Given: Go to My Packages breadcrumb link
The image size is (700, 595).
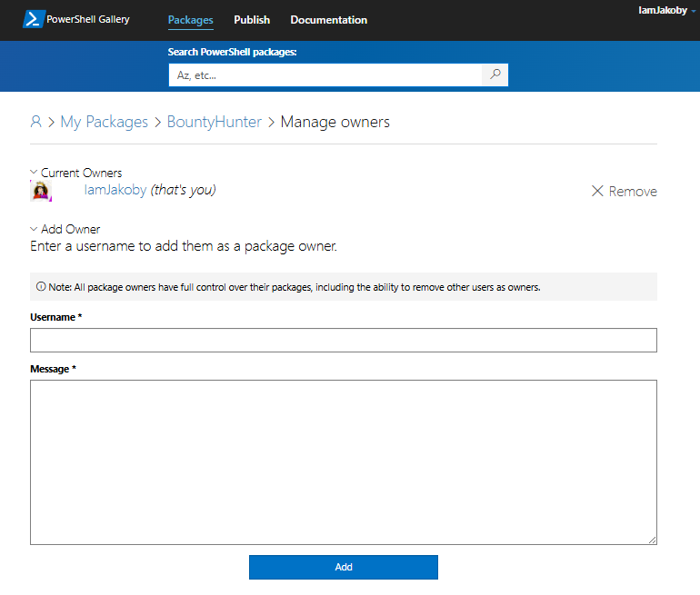Looking at the screenshot, I should [104, 122].
